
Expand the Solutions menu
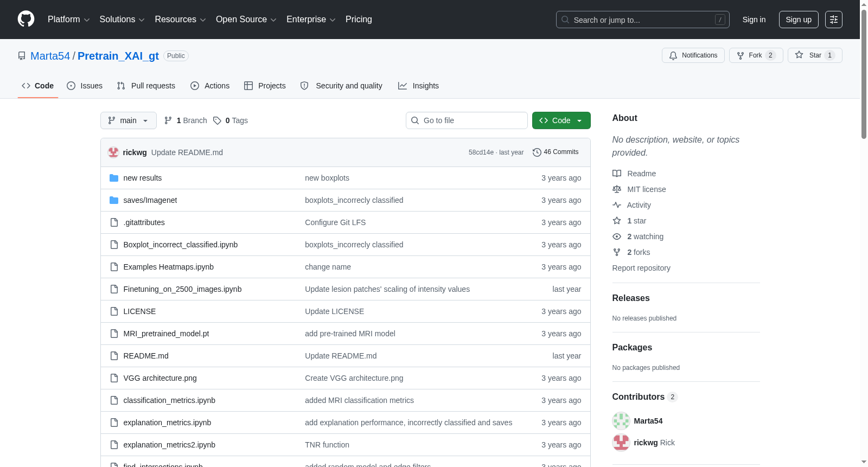[x=122, y=20]
